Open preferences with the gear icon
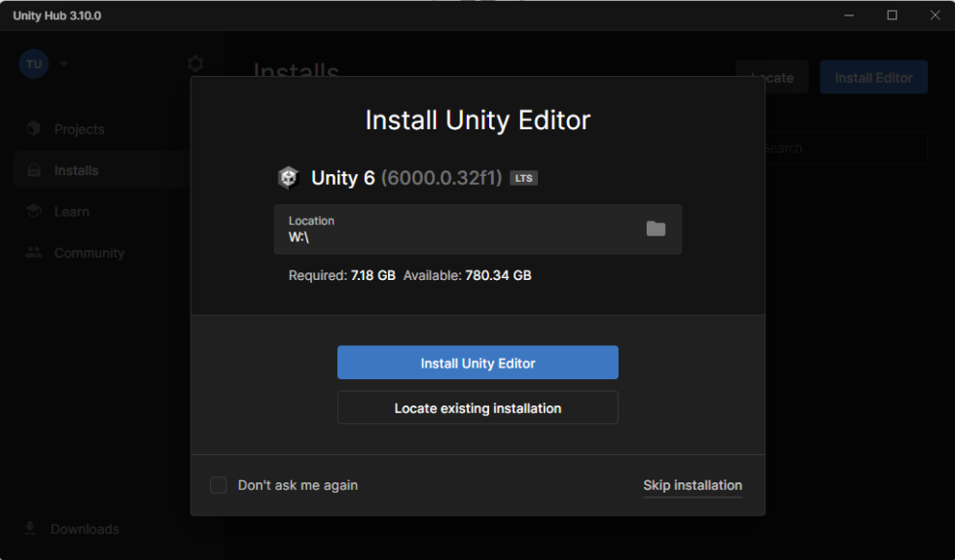Screen dimensions: 955x560 click(195, 64)
